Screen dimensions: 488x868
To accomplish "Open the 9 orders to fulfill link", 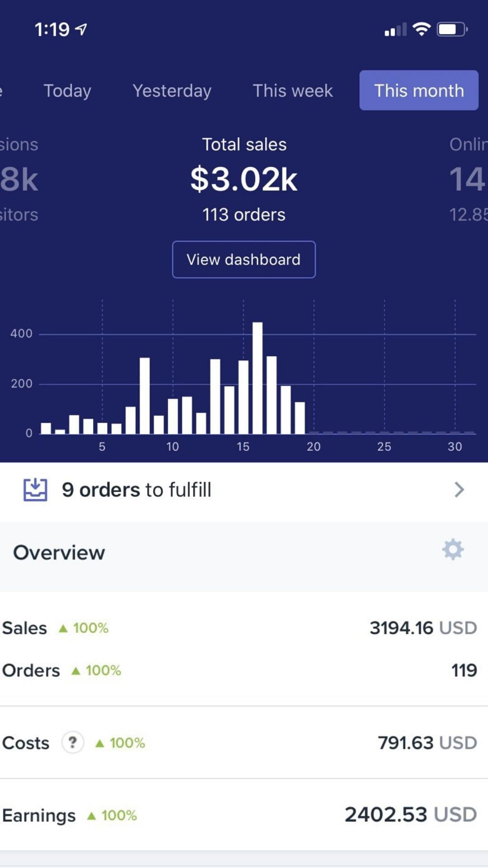I will (136, 490).
